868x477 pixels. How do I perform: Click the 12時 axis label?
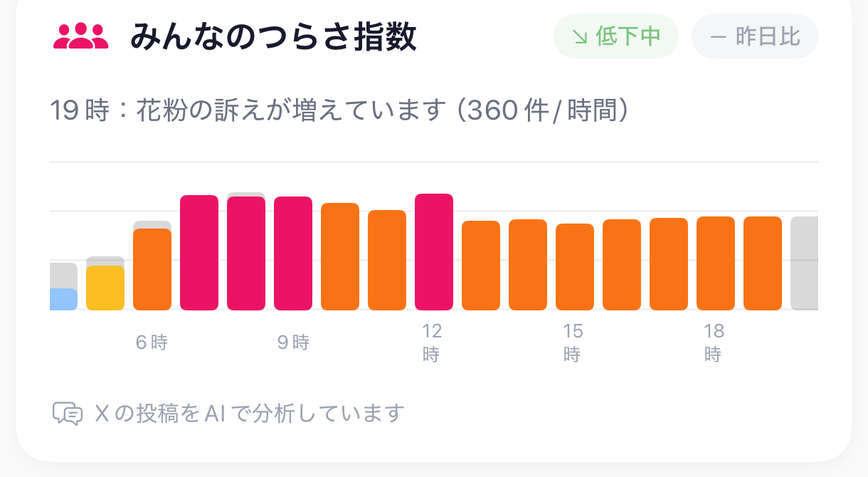[432, 342]
